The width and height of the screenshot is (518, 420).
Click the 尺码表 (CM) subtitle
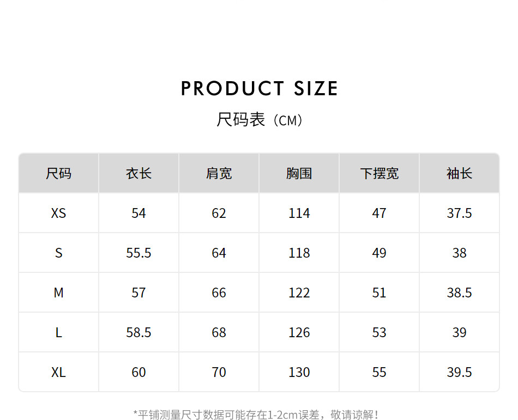(259, 120)
